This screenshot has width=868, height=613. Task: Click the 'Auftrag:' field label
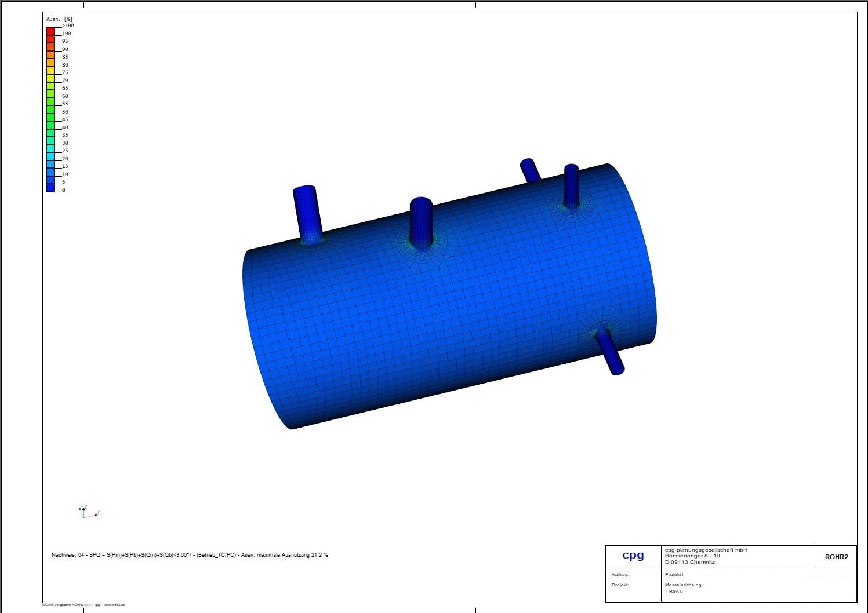[x=620, y=575]
